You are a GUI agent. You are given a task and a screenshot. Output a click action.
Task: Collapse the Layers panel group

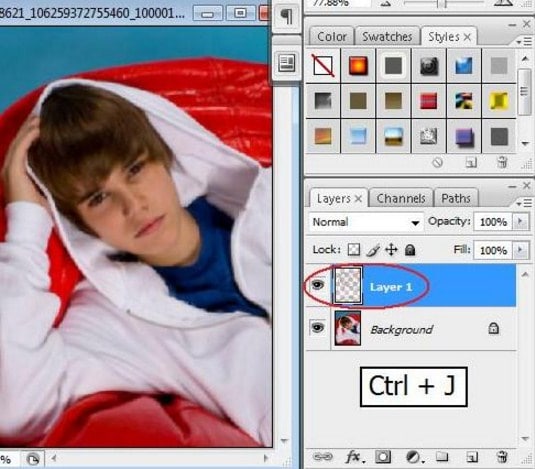click(x=512, y=187)
